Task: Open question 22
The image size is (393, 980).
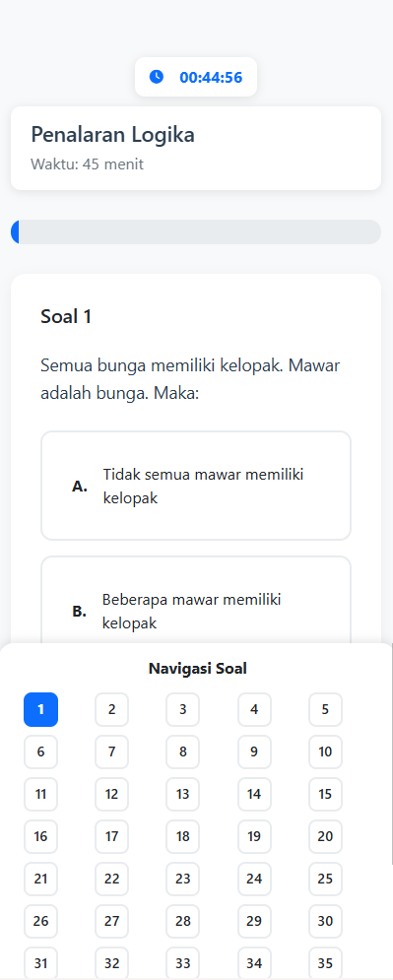Action: [112, 879]
